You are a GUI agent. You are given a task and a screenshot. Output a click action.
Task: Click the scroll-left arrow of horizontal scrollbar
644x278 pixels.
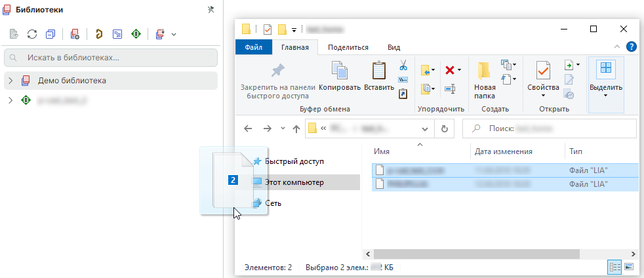point(368,254)
